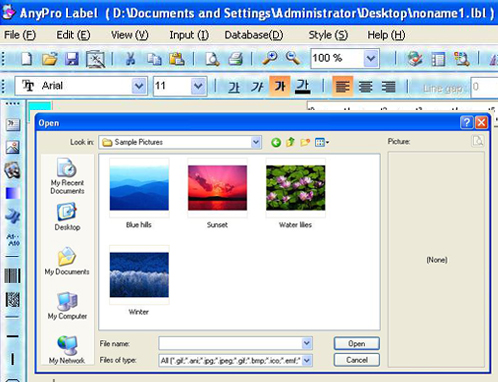
Task: Select the horizontal line tool in sidebar
Action: (x=13, y=336)
